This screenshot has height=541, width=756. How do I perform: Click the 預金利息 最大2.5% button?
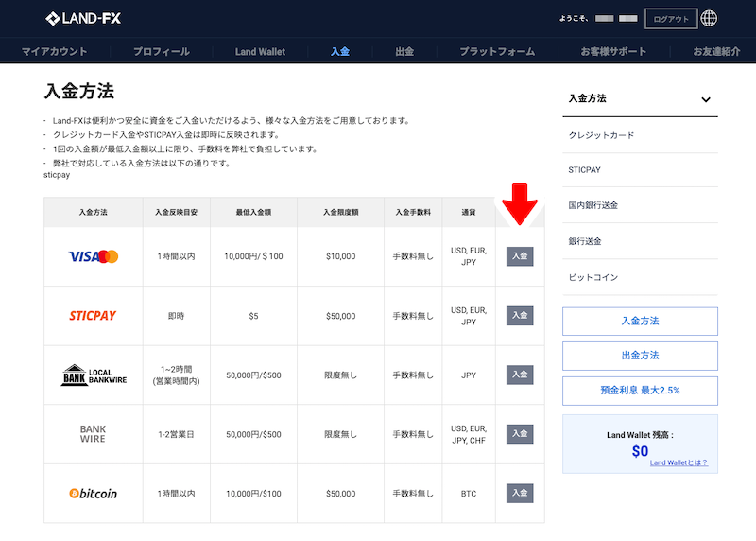click(x=640, y=391)
